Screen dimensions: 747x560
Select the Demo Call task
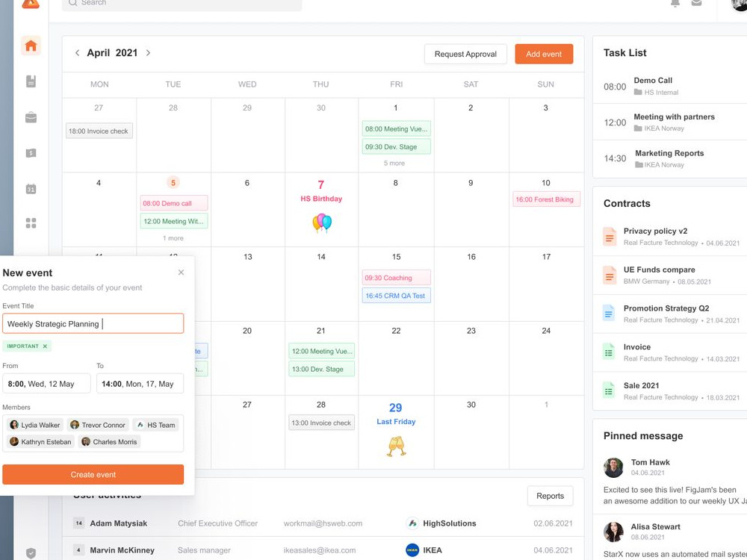670,86
